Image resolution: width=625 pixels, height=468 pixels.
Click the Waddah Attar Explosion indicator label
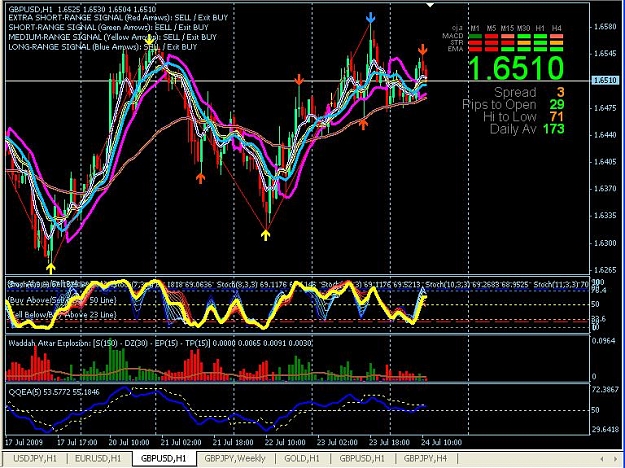[159, 343]
